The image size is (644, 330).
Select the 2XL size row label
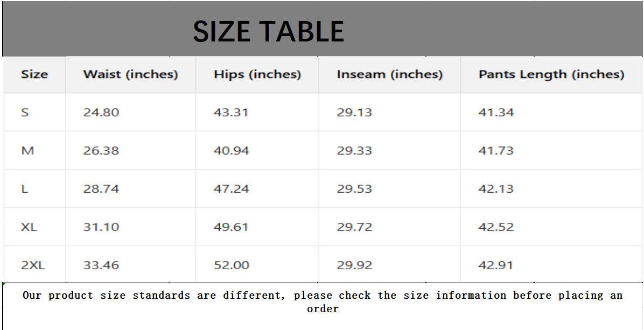[x=33, y=265]
